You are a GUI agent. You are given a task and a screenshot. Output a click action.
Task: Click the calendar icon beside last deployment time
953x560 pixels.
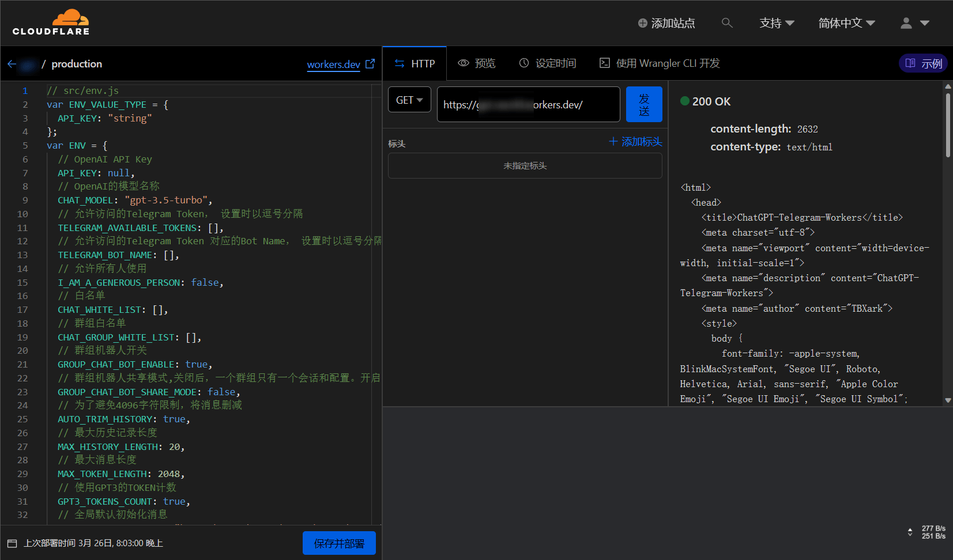click(x=12, y=543)
